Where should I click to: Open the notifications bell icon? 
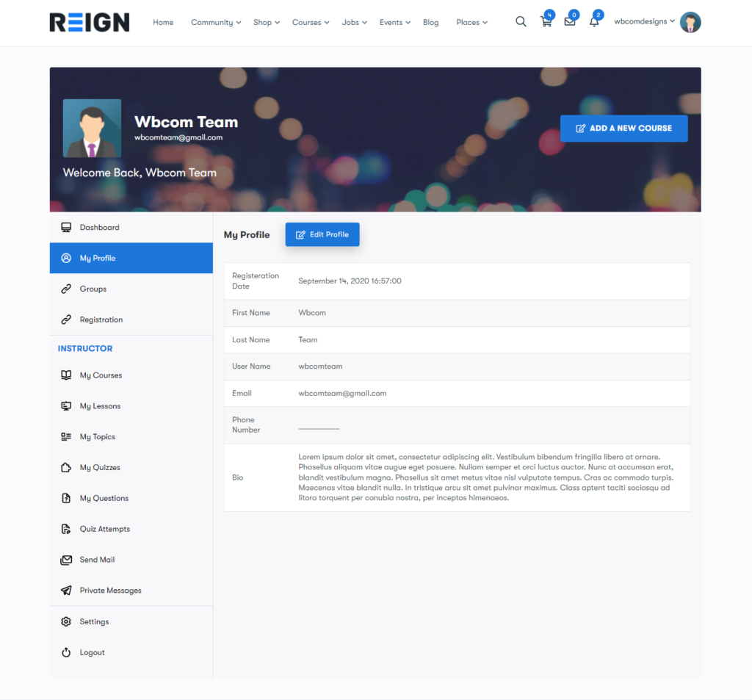(594, 21)
